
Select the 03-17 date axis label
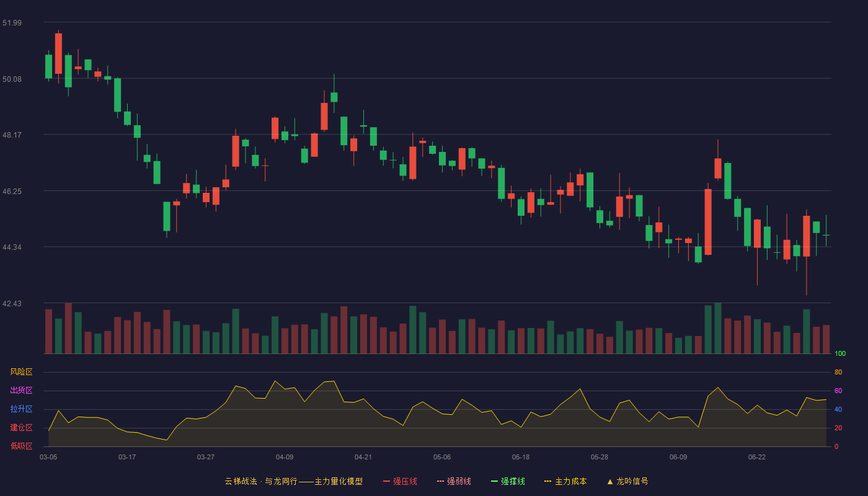127,457
